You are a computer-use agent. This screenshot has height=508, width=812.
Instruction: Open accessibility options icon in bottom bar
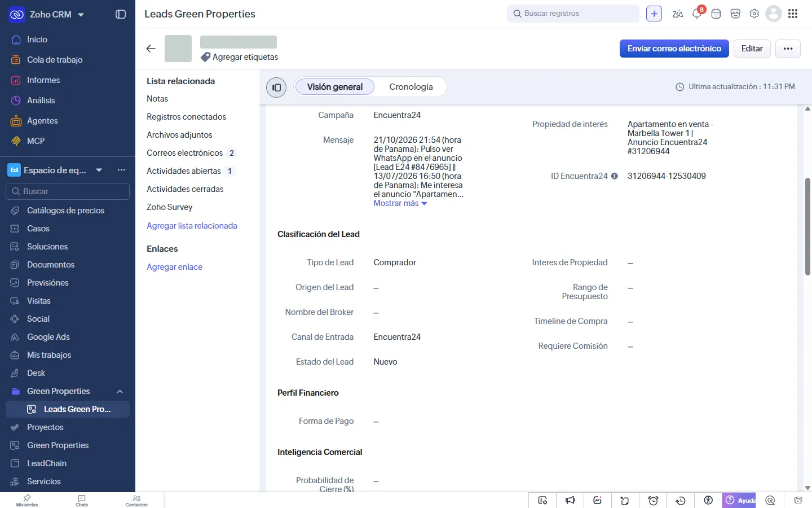tap(708, 500)
